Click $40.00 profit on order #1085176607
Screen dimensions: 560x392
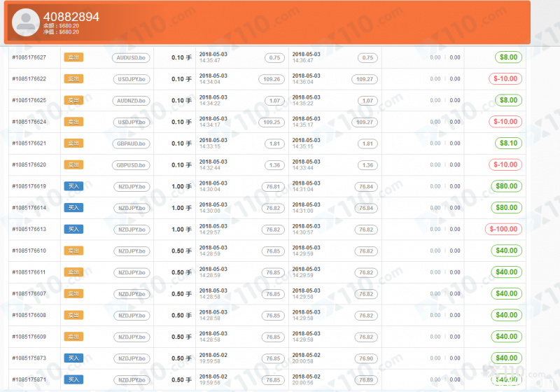(x=506, y=293)
